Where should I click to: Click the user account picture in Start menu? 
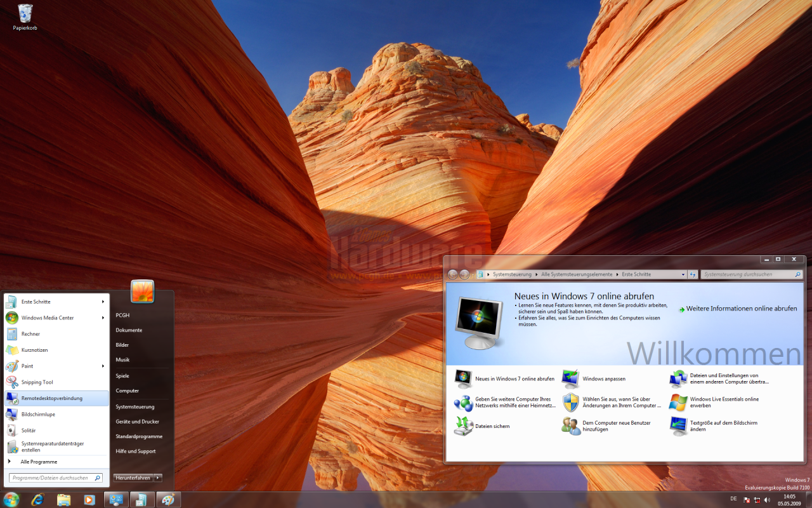[x=143, y=291]
